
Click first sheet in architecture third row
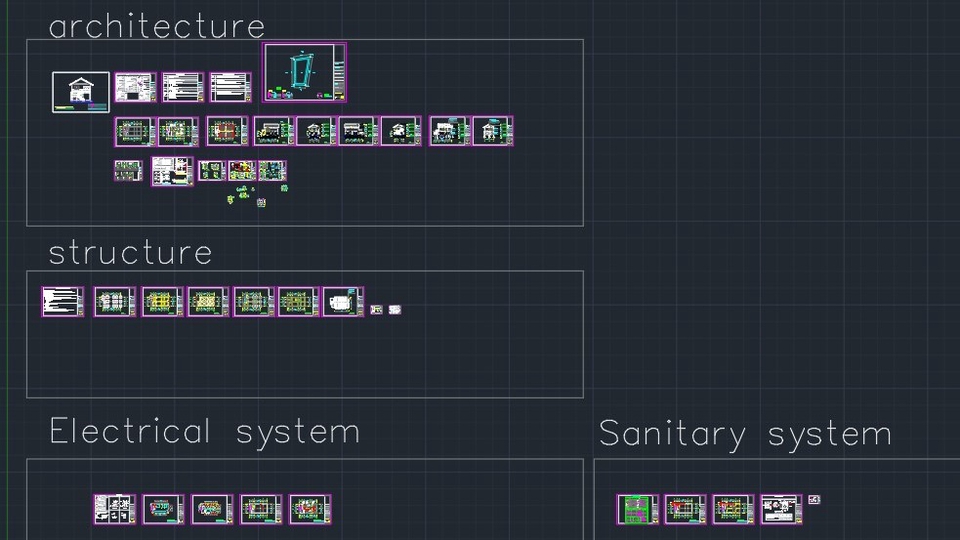click(128, 171)
